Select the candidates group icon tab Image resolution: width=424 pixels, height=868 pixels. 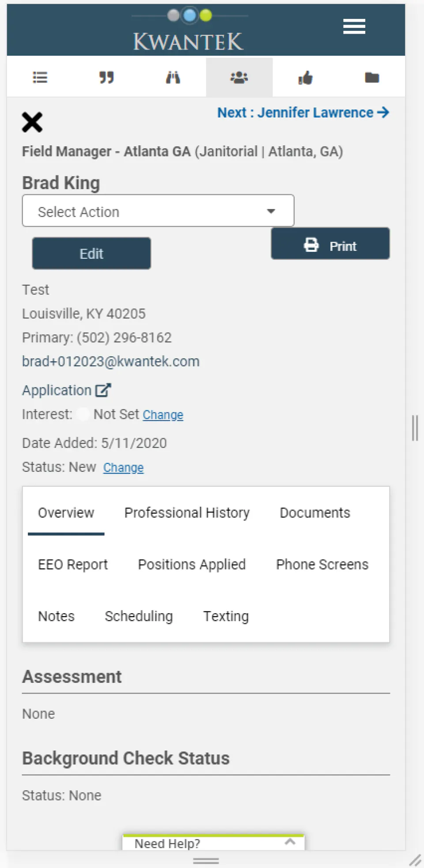tap(239, 78)
